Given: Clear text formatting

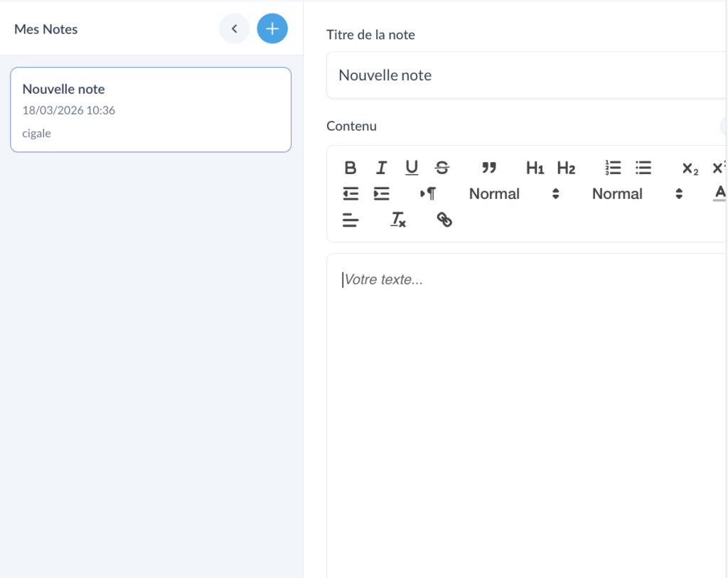Looking at the screenshot, I should 398,220.
